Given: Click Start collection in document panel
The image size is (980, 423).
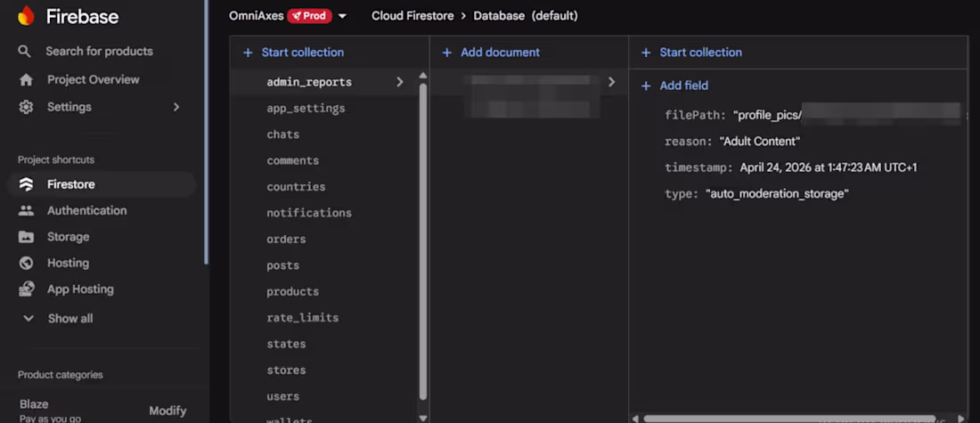Looking at the screenshot, I should 700,53.
